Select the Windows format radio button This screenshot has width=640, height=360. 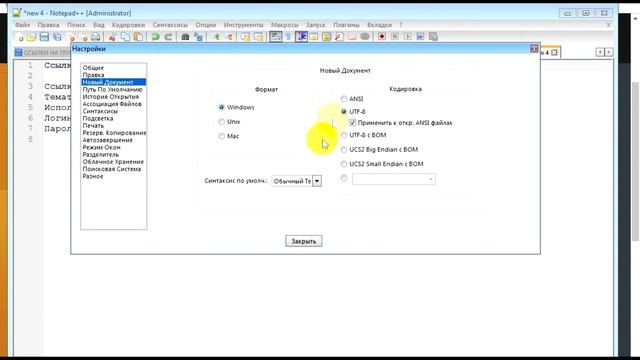222,107
